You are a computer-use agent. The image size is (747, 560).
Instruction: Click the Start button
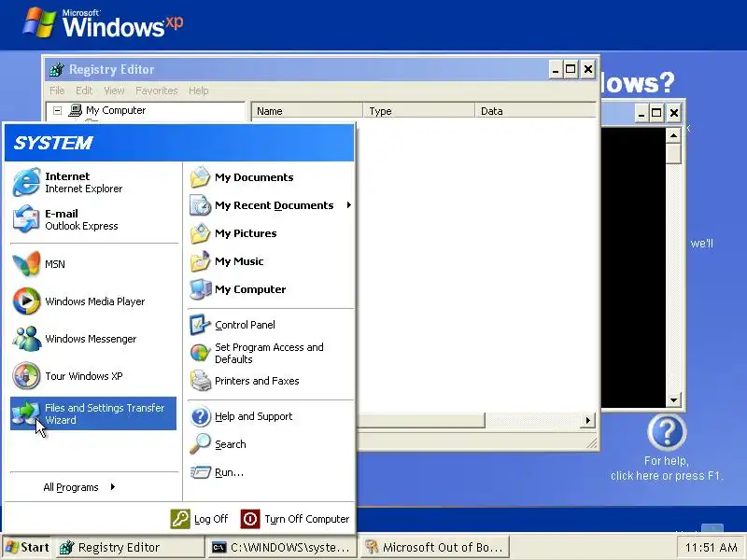pos(27,547)
